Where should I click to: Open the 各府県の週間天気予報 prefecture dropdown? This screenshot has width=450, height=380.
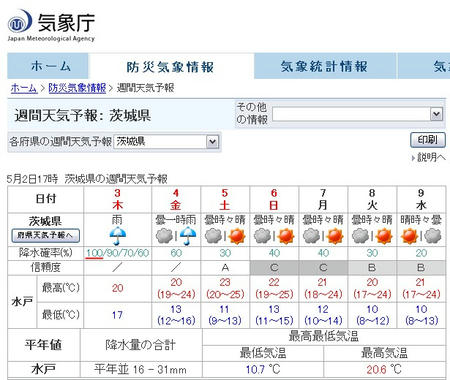pyautogui.click(x=166, y=142)
